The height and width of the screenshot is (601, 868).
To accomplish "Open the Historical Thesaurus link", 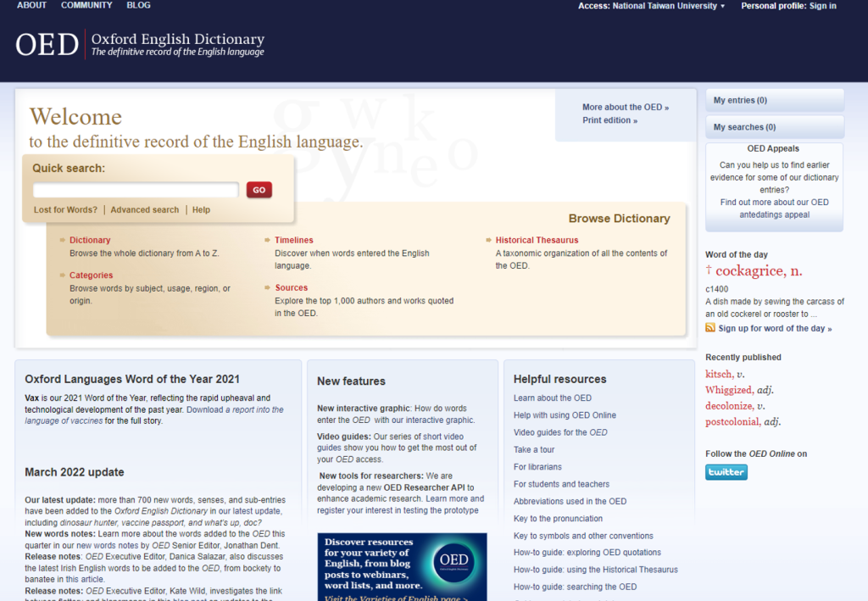I will (x=537, y=240).
